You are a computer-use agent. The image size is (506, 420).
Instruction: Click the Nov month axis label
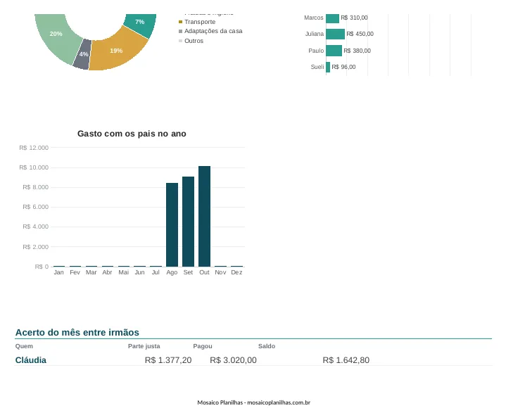[220, 272]
